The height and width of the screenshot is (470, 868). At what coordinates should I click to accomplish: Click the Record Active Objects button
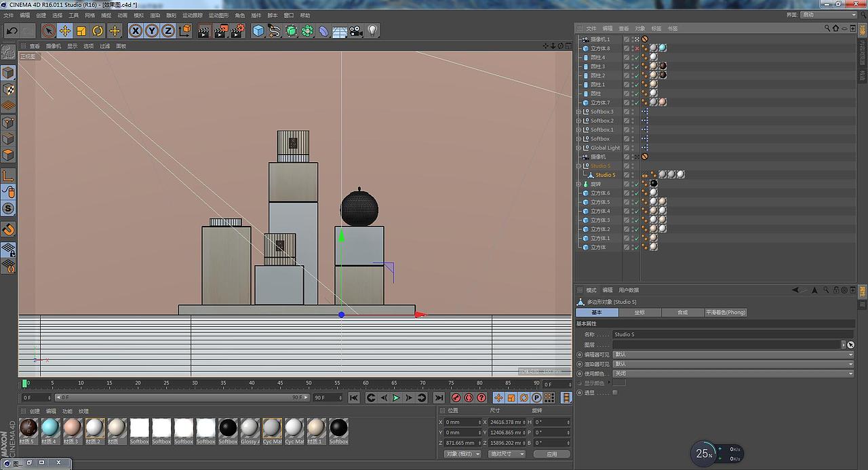point(456,397)
